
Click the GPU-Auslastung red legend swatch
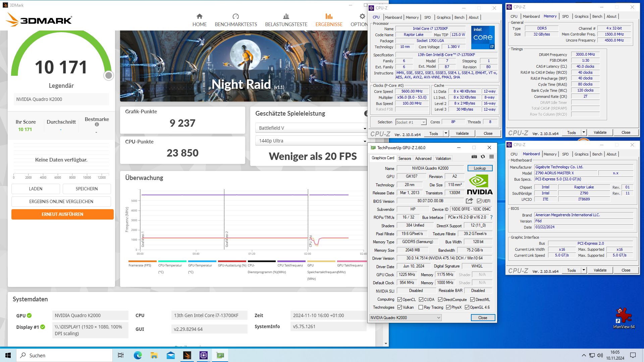click(x=232, y=261)
